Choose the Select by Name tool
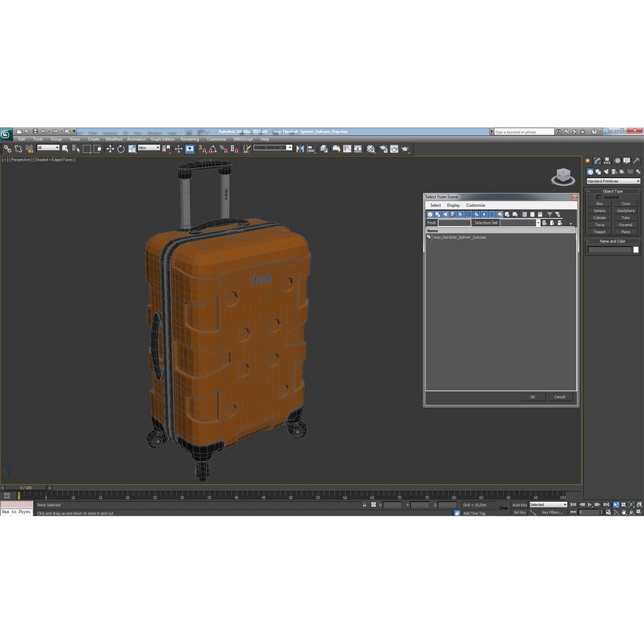Image resolution: width=644 pixels, height=644 pixels. tap(76, 148)
